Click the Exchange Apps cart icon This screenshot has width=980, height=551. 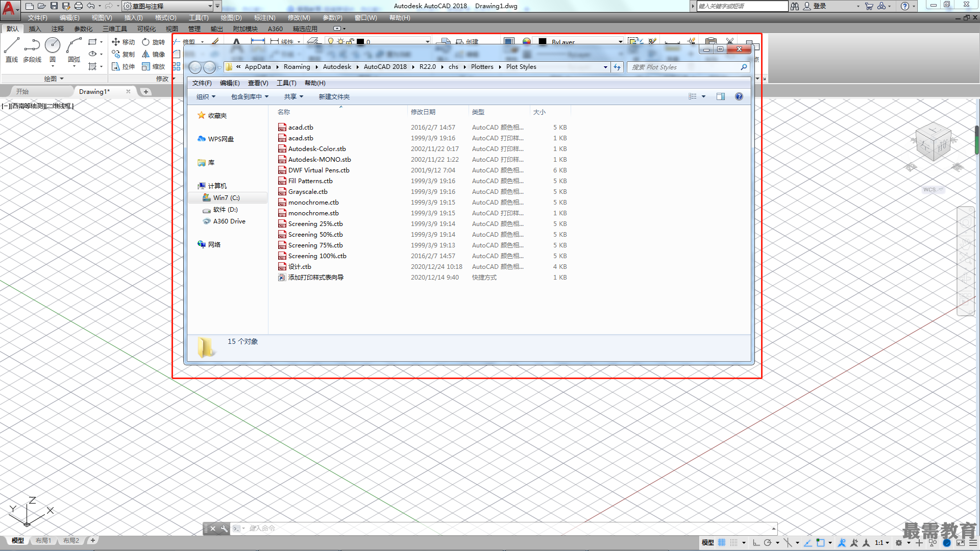869,6
